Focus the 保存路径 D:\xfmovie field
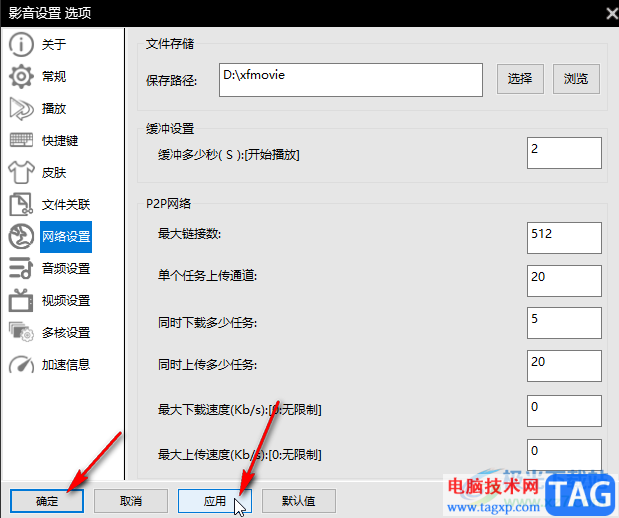The image size is (619, 518). [x=351, y=80]
